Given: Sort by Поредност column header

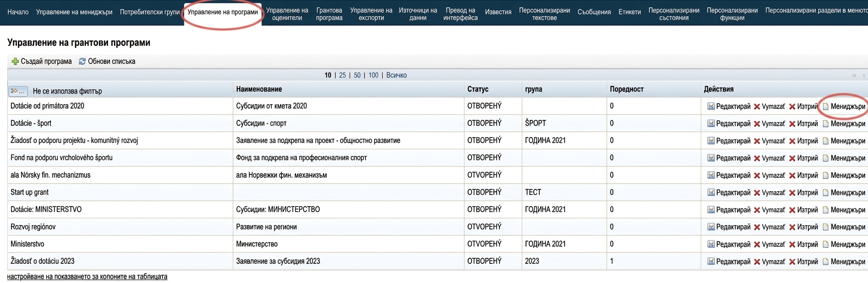Looking at the screenshot, I should [x=626, y=89].
